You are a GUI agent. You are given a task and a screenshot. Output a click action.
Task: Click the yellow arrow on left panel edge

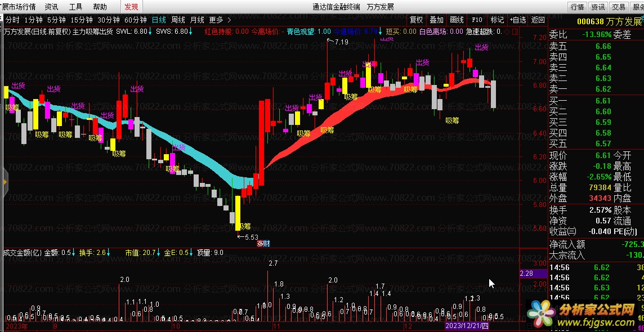click(5, 182)
